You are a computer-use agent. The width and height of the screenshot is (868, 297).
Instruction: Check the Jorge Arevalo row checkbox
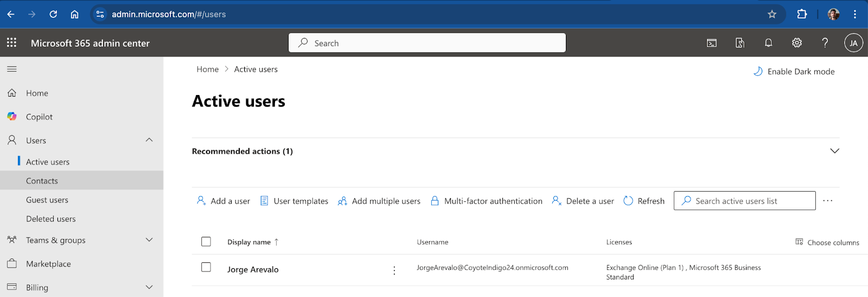pyautogui.click(x=206, y=267)
